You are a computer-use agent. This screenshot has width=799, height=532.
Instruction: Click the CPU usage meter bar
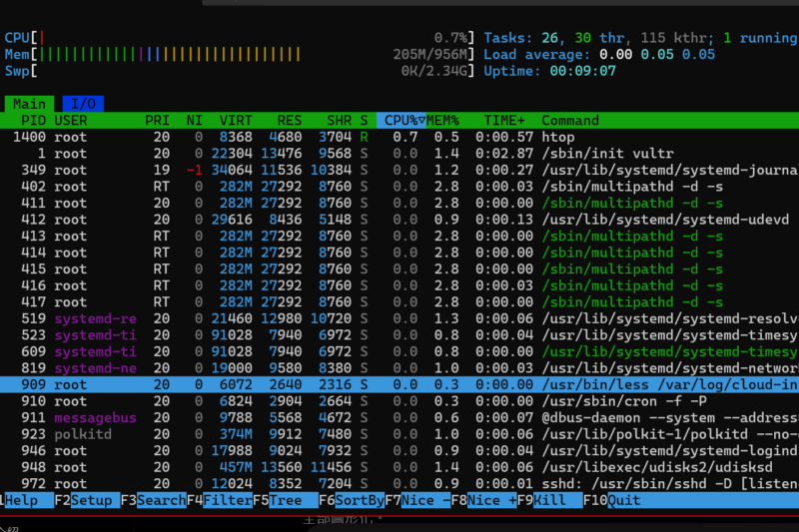click(x=240, y=38)
